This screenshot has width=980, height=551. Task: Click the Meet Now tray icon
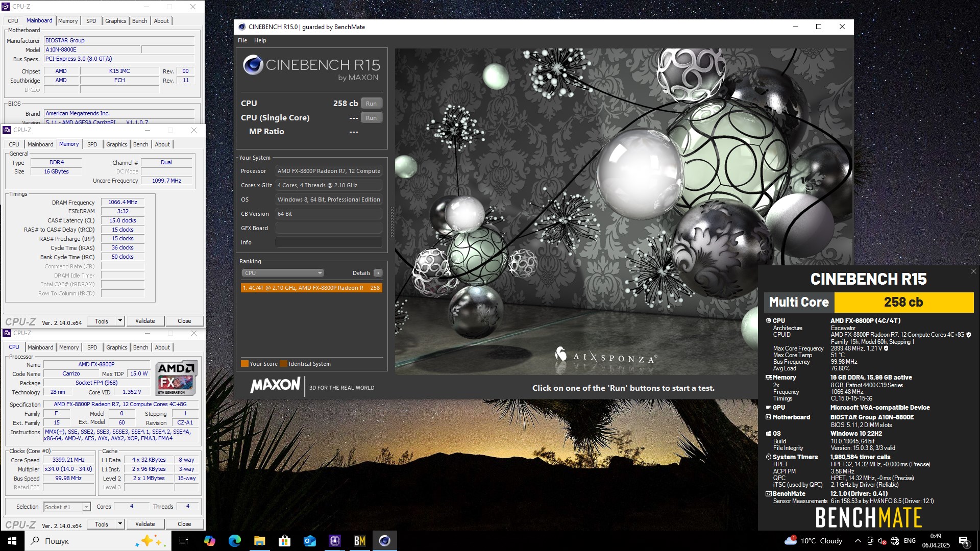point(870,541)
